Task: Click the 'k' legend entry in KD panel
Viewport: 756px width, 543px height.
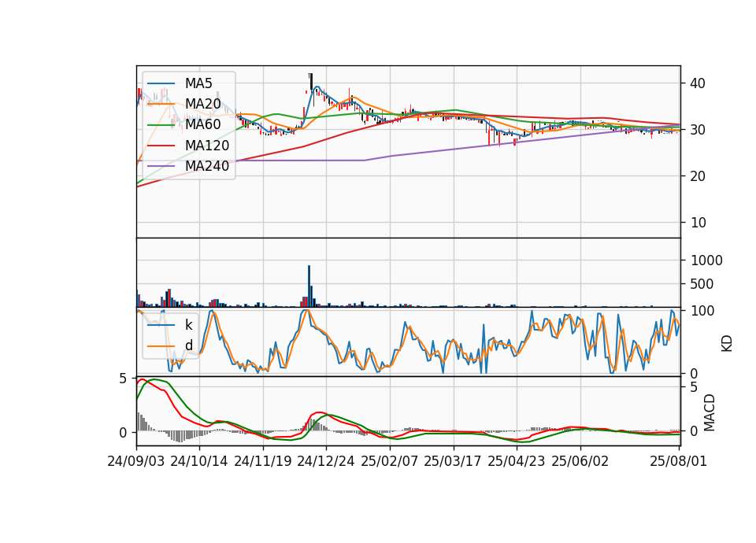Action: click(189, 325)
